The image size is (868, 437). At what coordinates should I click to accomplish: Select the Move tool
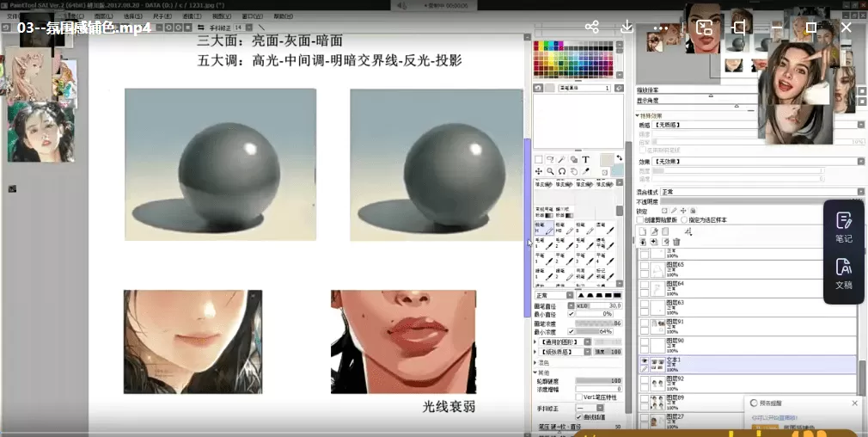[539, 171]
